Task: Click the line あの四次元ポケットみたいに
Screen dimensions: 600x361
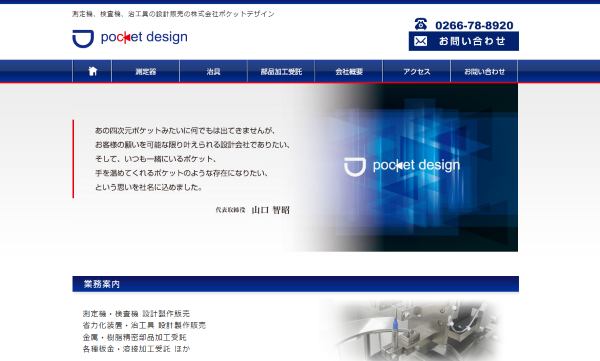Action: coord(185,131)
